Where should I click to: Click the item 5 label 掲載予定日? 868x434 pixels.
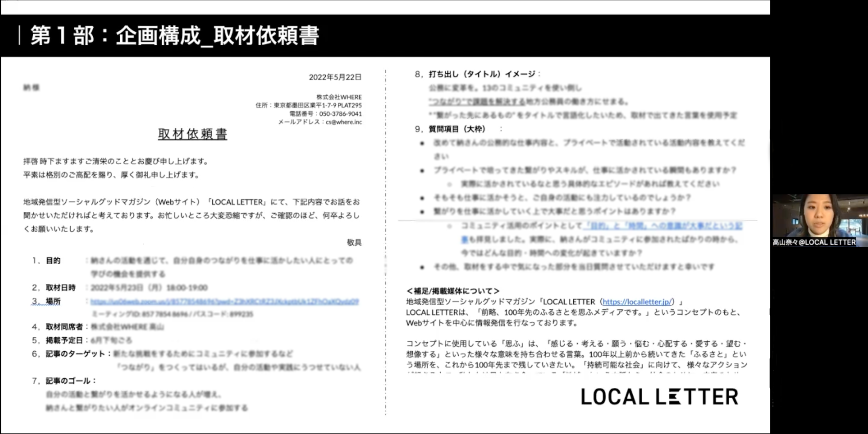pos(64,340)
